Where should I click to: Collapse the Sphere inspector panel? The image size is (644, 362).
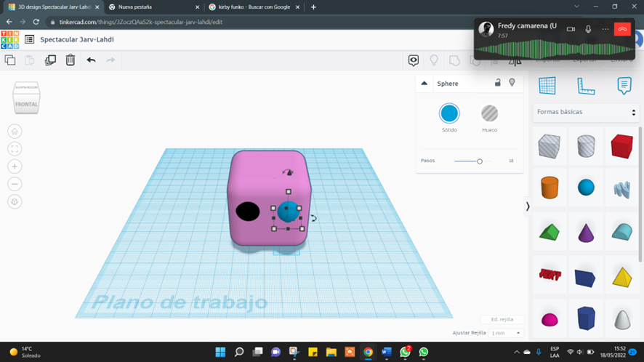(424, 84)
